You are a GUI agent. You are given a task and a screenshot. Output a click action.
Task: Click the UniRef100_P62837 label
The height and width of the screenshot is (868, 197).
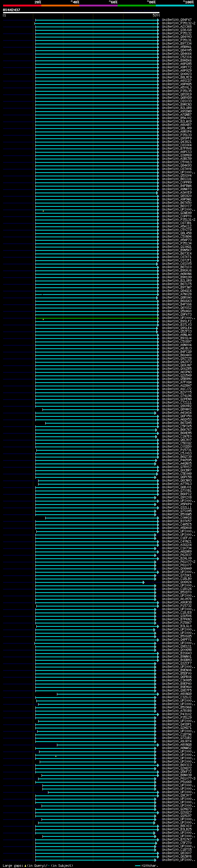tap(177, 555)
